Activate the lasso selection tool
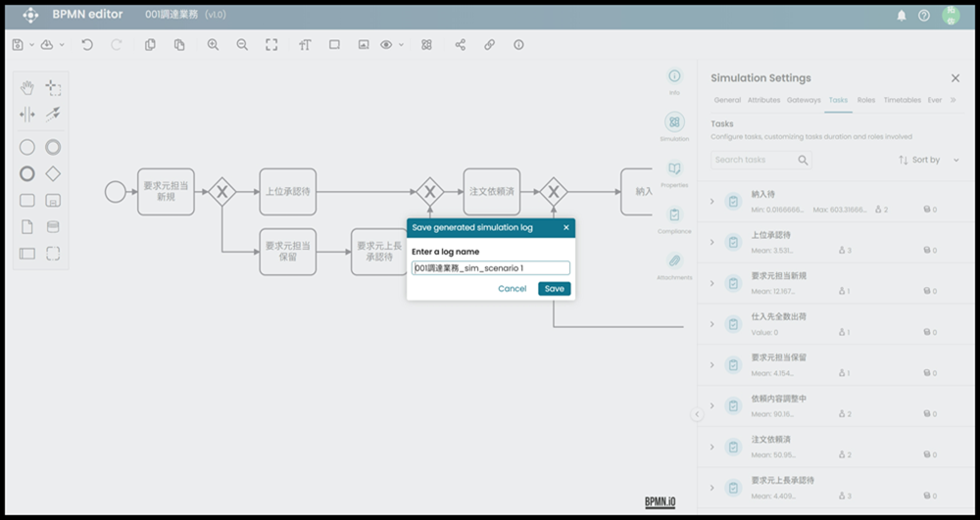980x520 pixels. (x=53, y=88)
